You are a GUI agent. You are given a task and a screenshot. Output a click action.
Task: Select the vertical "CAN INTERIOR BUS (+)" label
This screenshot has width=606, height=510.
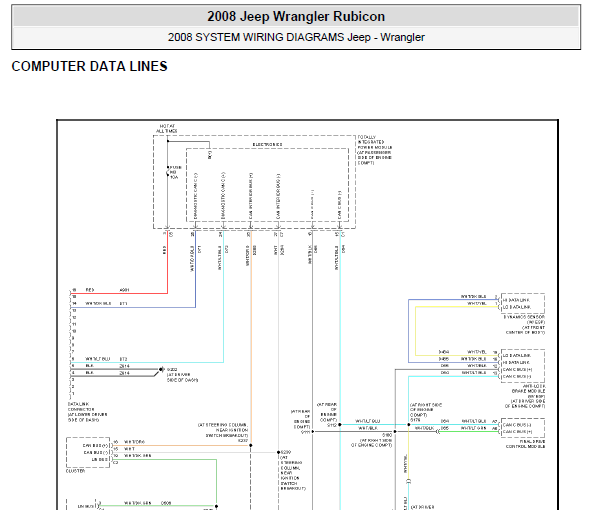coord(251,196)
